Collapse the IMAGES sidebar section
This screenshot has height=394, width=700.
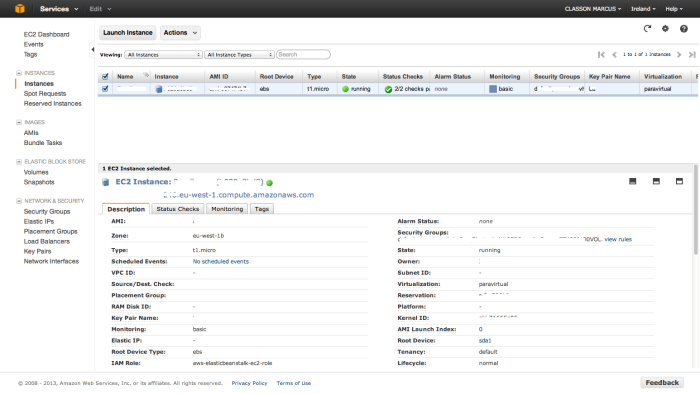tap(19, 122)
